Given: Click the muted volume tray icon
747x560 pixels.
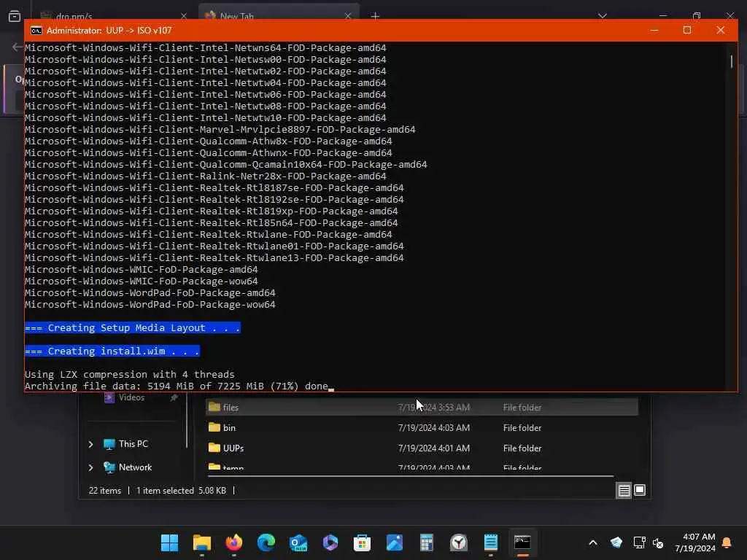Looking at the screenshot, I should (x=658, y=542).
